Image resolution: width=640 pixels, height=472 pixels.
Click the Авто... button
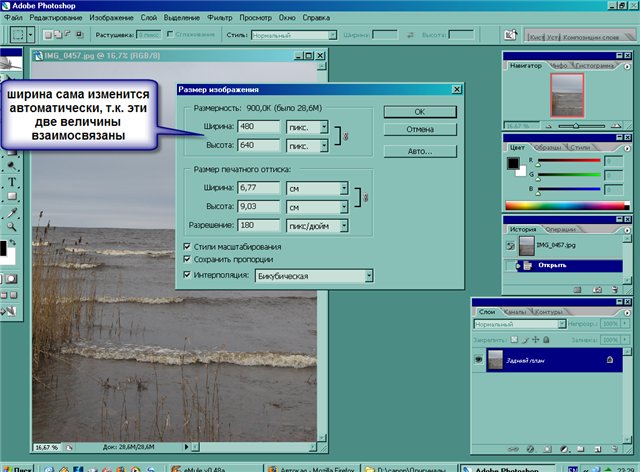coord(420,151)
